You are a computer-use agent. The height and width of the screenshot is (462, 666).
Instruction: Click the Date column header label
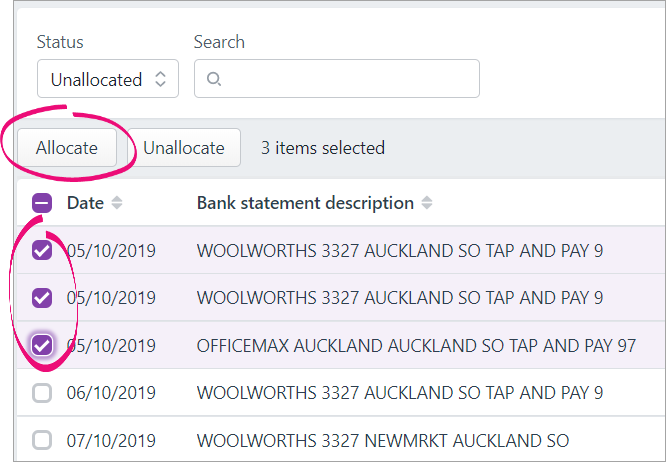click(x=85, y=203)
